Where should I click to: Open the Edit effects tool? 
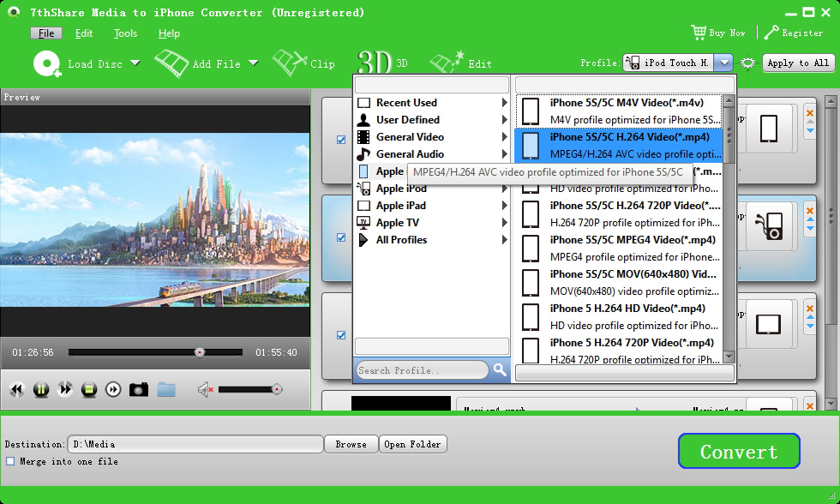pos(460,63)
